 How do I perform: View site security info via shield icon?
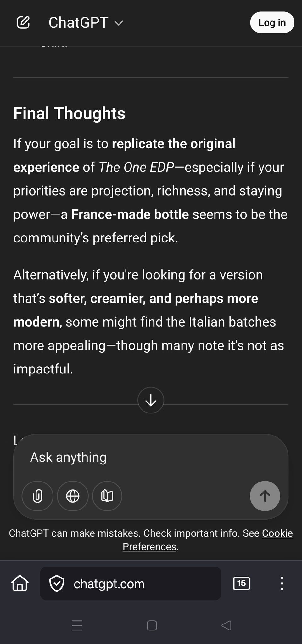pyautogui.click(x=57, y=584)
